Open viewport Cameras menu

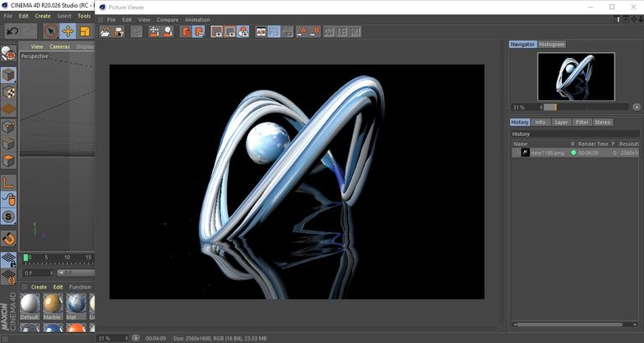60,47
